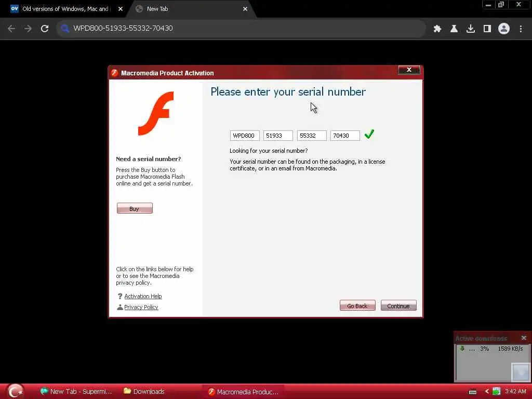The height and width of the screenshot is (399, 532).
Task: Click the box icon in the Active downloads popup
Action: [x=520, y=372]
